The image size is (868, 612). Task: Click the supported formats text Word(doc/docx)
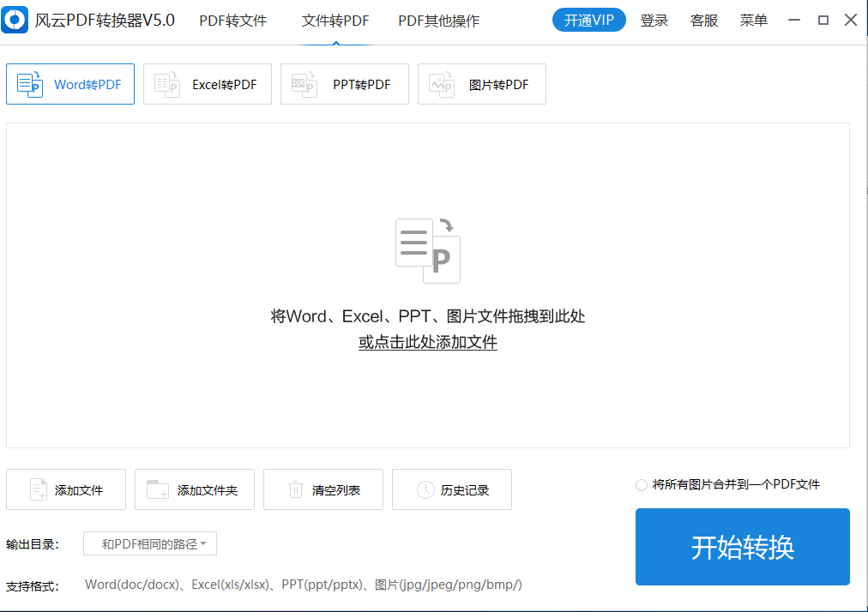tap(132, 585)
